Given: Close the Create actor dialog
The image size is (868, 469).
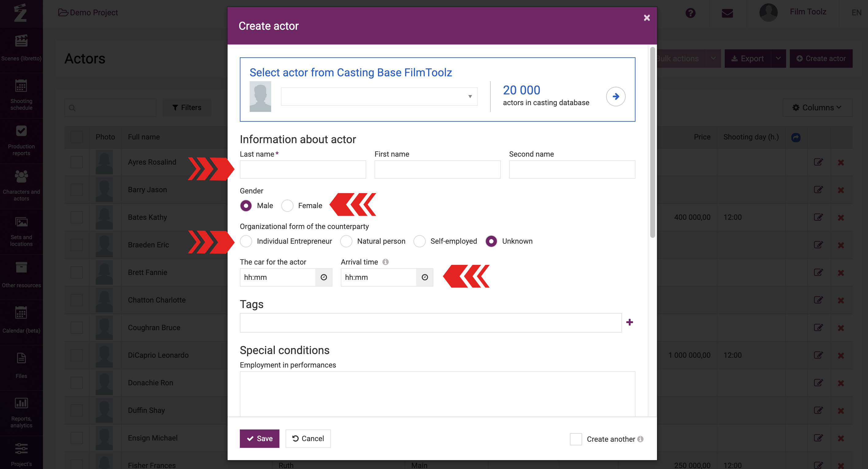Looking at the screenshot, I should [x=647, y=18].
